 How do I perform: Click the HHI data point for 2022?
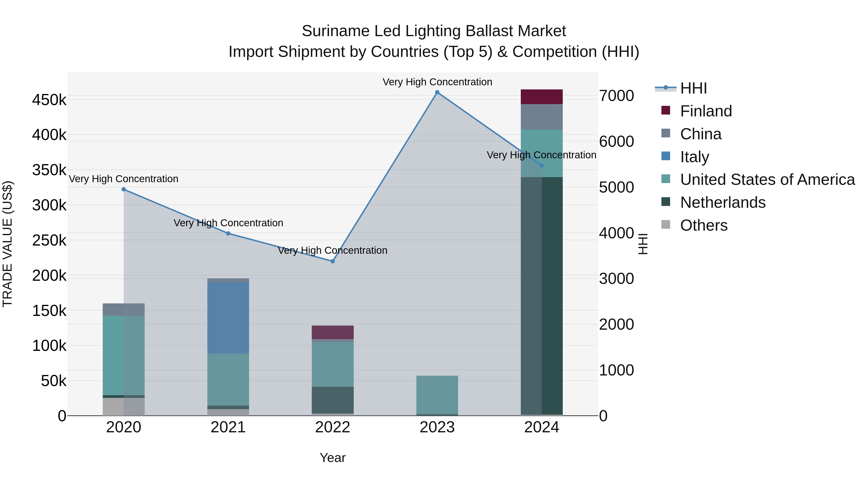pyautogui.click(x=332, y=261)
